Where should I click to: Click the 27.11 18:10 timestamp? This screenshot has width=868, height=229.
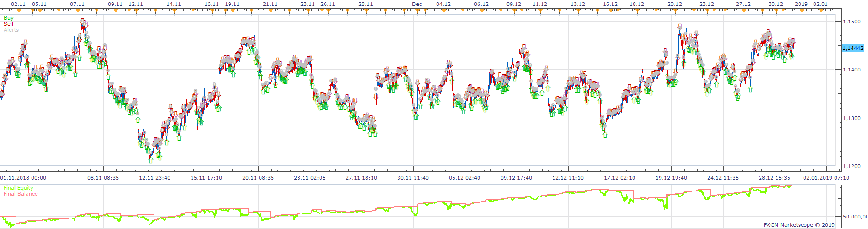pos(362,178)
